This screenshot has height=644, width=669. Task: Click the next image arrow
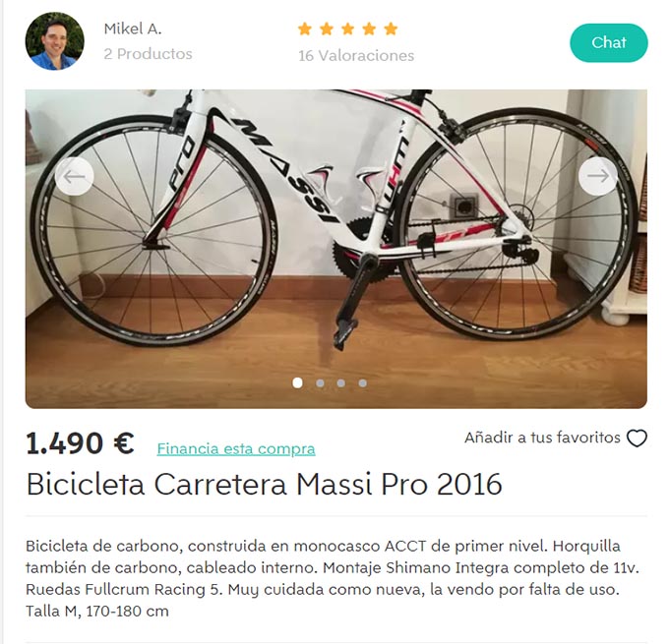pyautogui.click(x=598, y=176)
